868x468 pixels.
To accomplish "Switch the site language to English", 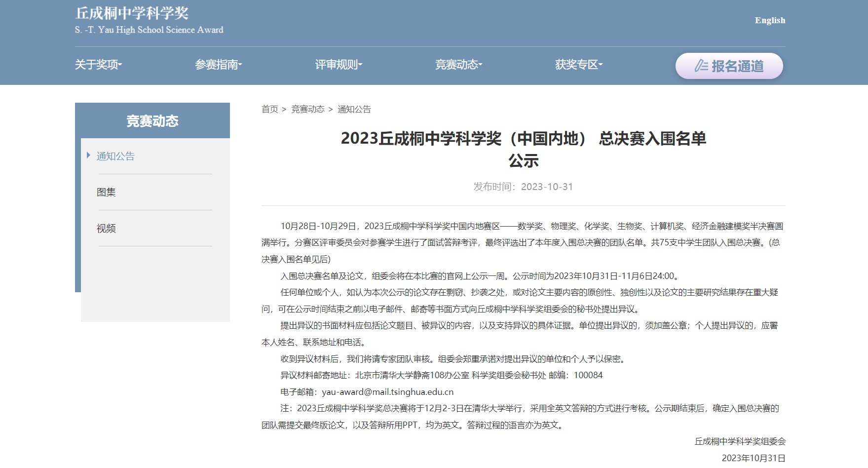I will (770, 20).
